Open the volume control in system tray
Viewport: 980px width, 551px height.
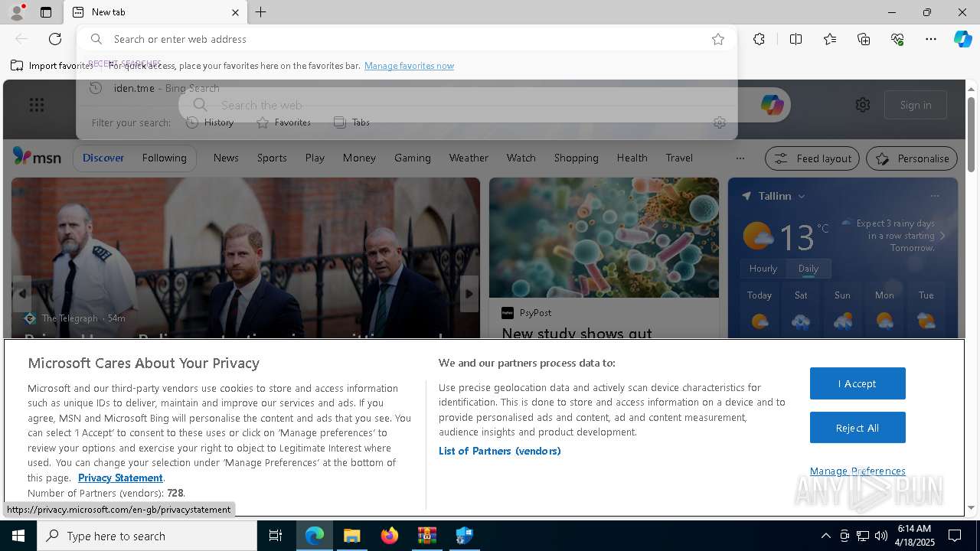881,536
